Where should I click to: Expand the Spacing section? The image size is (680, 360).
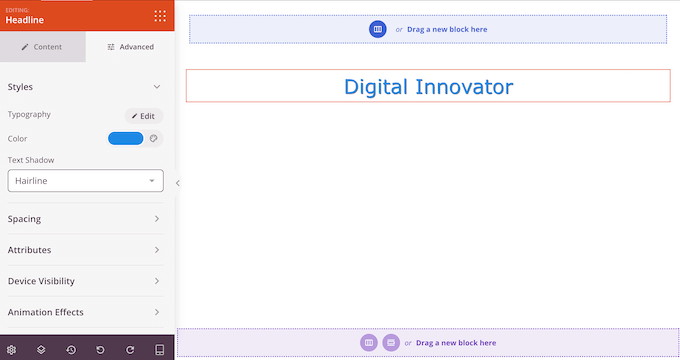85,219
